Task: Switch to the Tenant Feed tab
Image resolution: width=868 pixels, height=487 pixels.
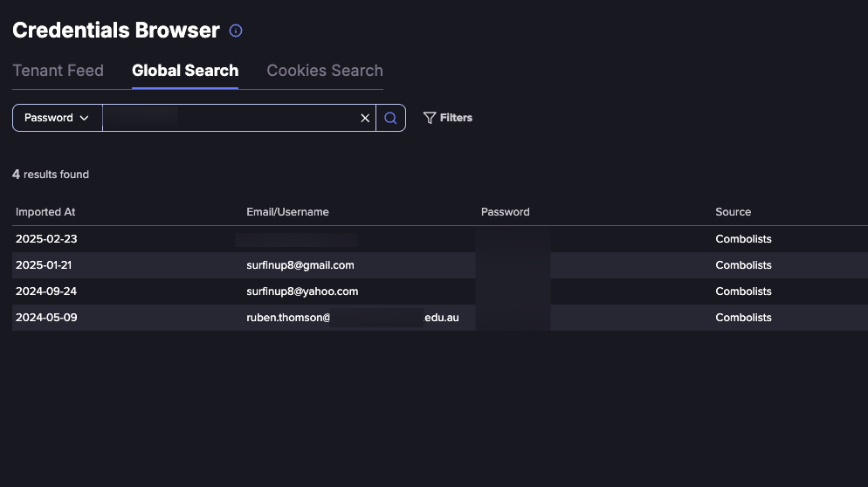Action: click(59, 71)
